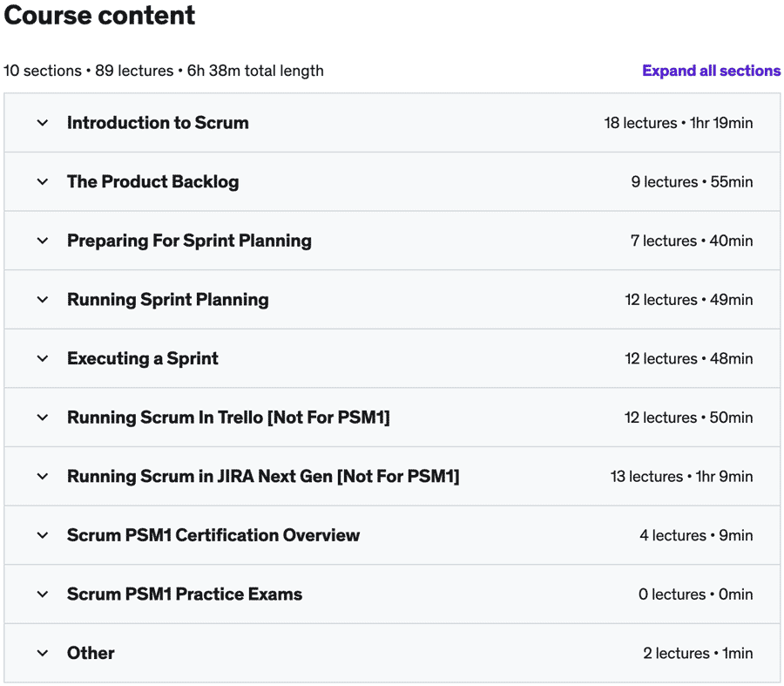Click '12 lectures • 50min' text

tap(689, 418)
